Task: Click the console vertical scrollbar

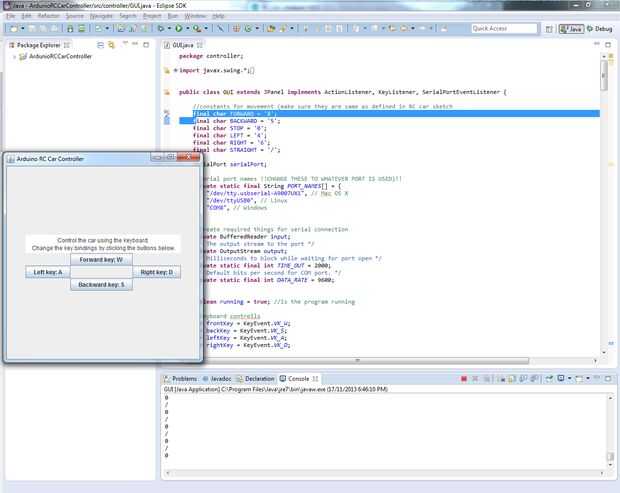Action: coord(609,430)
